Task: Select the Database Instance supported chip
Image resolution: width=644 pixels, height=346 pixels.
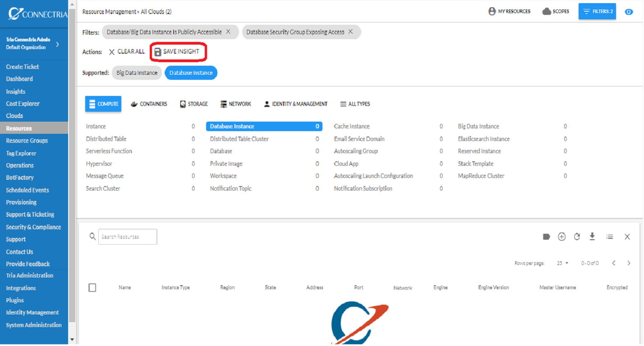Action: [x=191, y=73]
